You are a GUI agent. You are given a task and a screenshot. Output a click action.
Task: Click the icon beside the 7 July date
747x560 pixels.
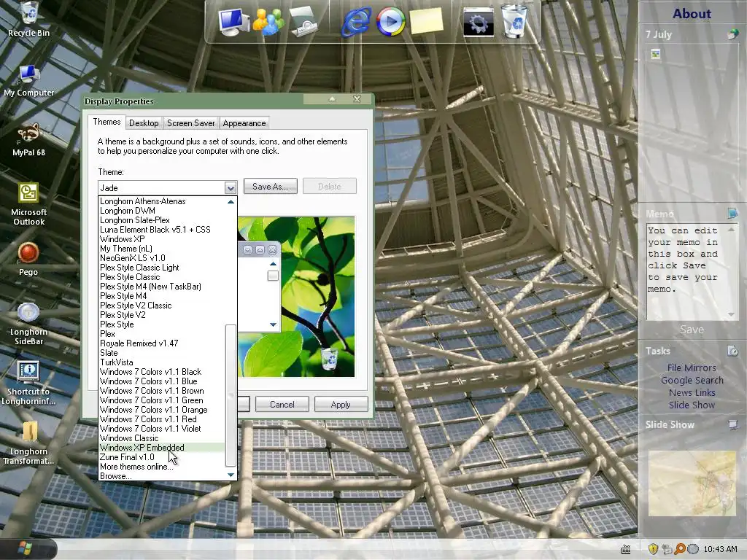point(732,34)
